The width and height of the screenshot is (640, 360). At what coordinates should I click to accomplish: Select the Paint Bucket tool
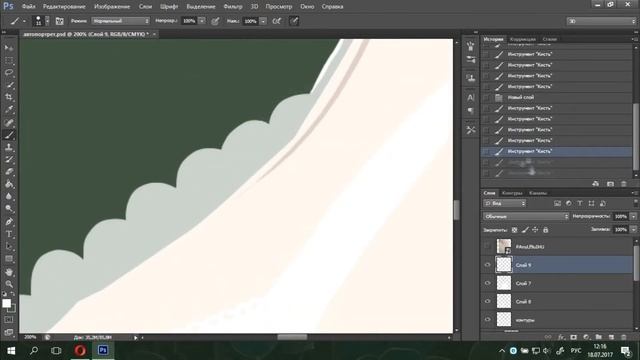pyautogui.click(x=9, y=184)
